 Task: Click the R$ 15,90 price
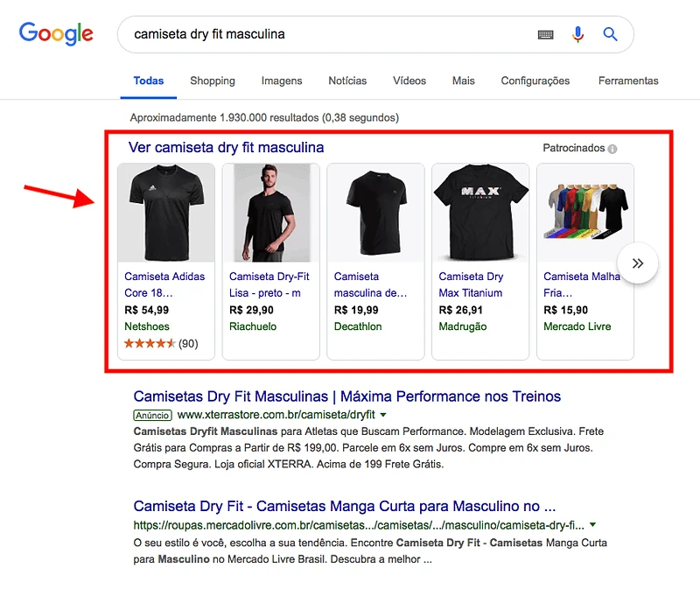click(x=565, y=310)
